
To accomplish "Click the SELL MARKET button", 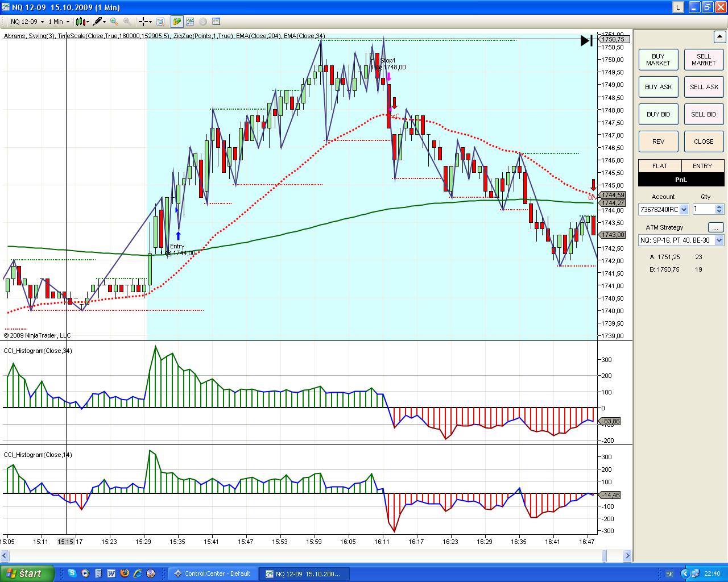I will [x=704, y=60].
